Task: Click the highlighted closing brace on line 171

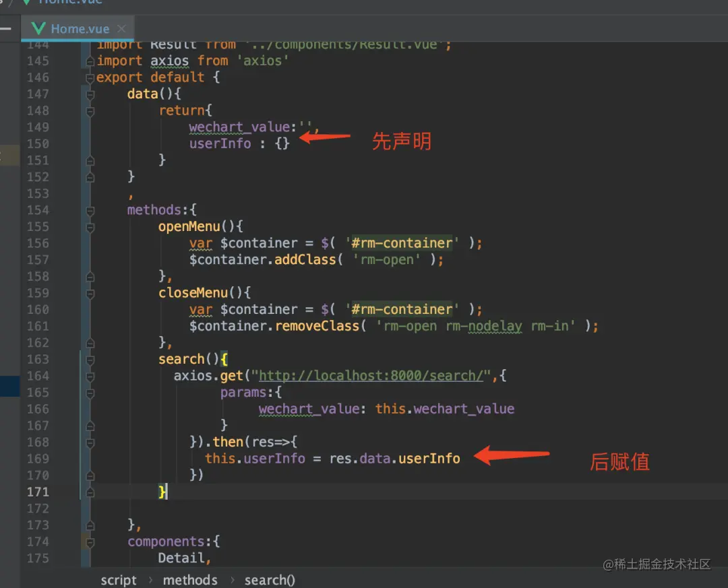Action: 162,492
